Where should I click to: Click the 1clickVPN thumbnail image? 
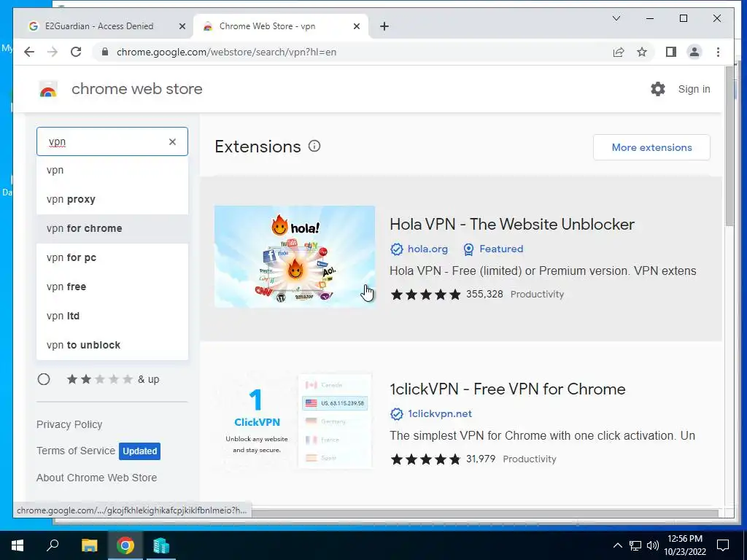[x=295, y=421]
